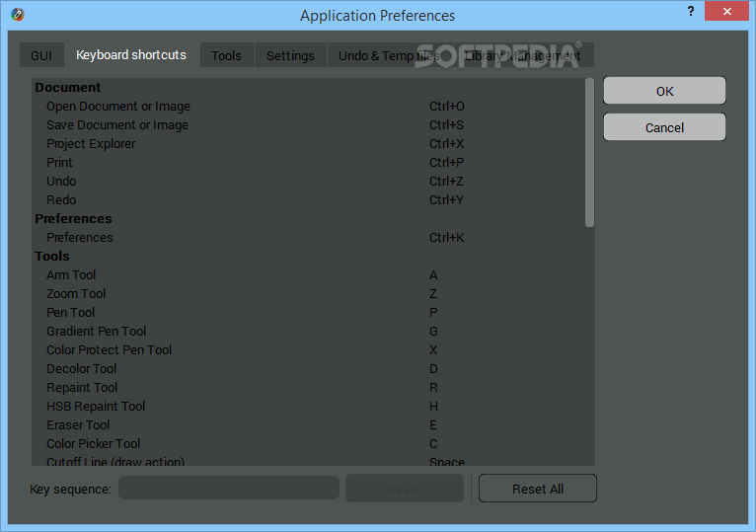Select the Color Protect Pen Tool row

[309, 350]
